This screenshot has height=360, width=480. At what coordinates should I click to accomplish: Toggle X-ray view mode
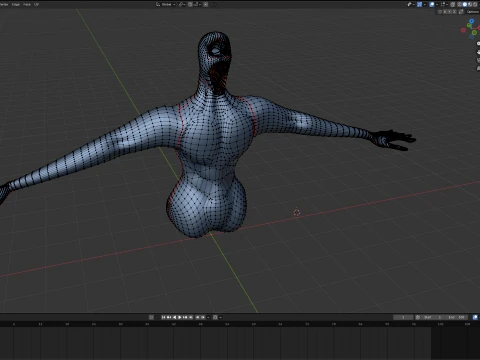click(452, 4)
